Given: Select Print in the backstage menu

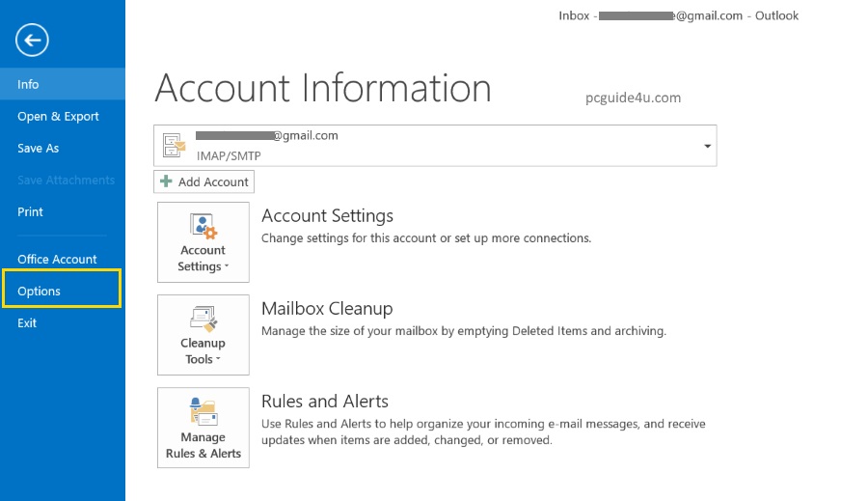Looking at the screenshot, I should pos(31,211).
